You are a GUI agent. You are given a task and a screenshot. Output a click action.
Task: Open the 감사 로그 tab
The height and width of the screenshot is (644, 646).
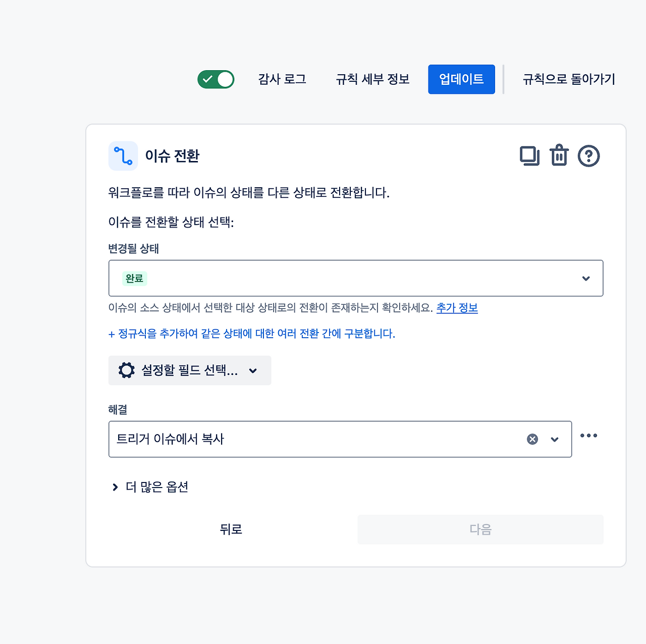pyautogui.click(x=282, y=79)
